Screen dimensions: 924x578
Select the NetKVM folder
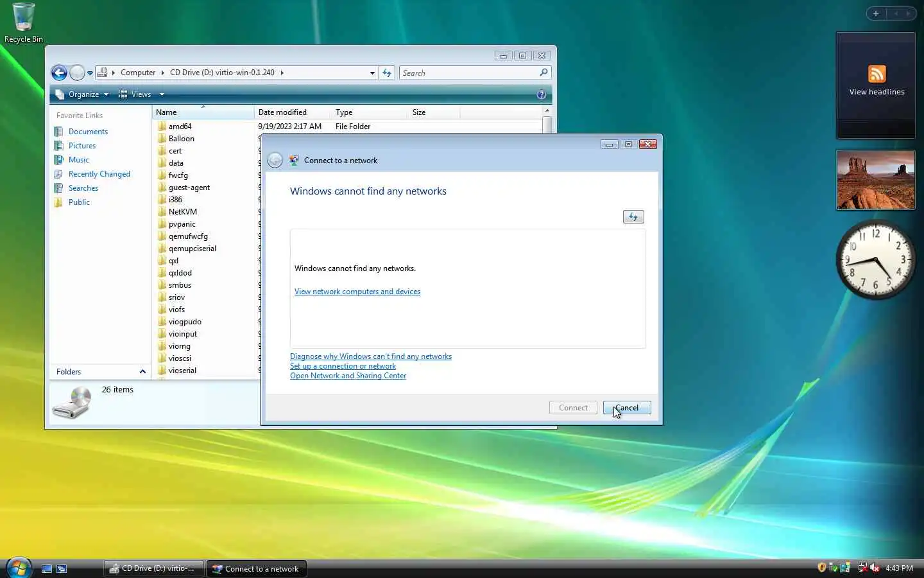[182, 212]
